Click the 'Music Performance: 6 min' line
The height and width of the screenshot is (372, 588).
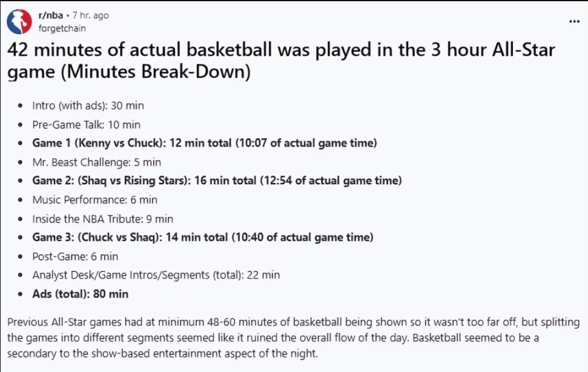click(x=94, y=199)
